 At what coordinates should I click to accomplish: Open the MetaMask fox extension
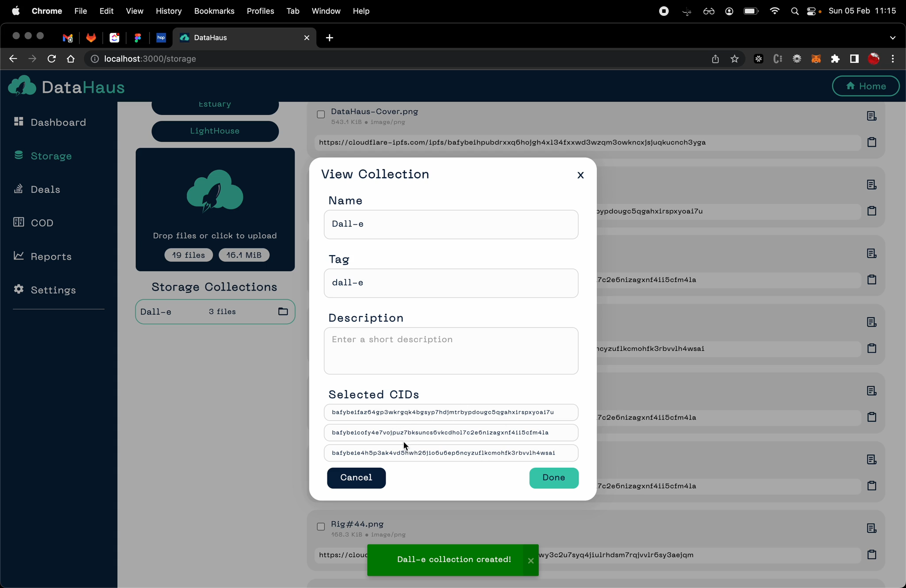pos(816,59)
